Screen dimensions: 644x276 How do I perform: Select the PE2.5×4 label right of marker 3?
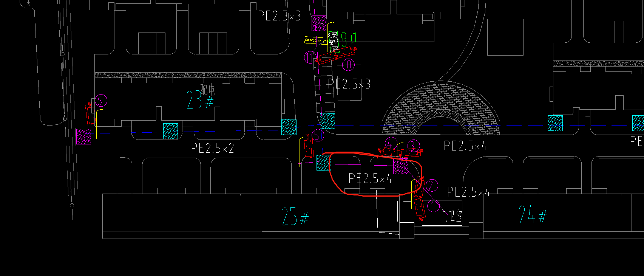point(465,146)
